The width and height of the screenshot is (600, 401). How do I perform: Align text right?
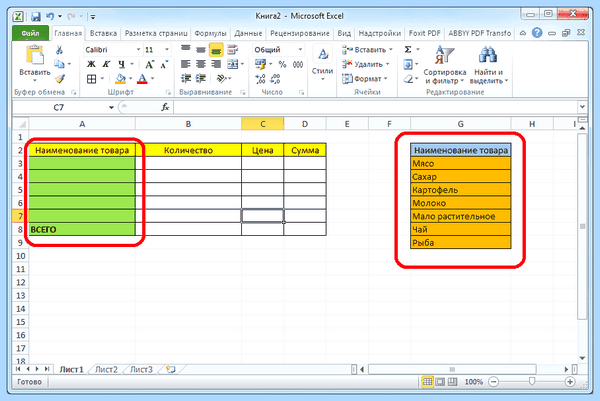216,64
